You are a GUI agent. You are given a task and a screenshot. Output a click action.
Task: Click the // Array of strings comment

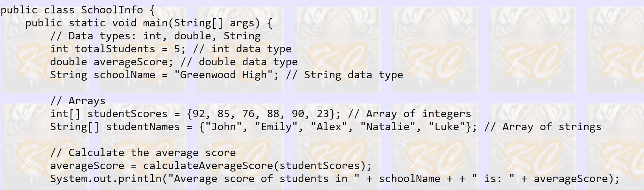pyautogui.click(x=543, y=127)
